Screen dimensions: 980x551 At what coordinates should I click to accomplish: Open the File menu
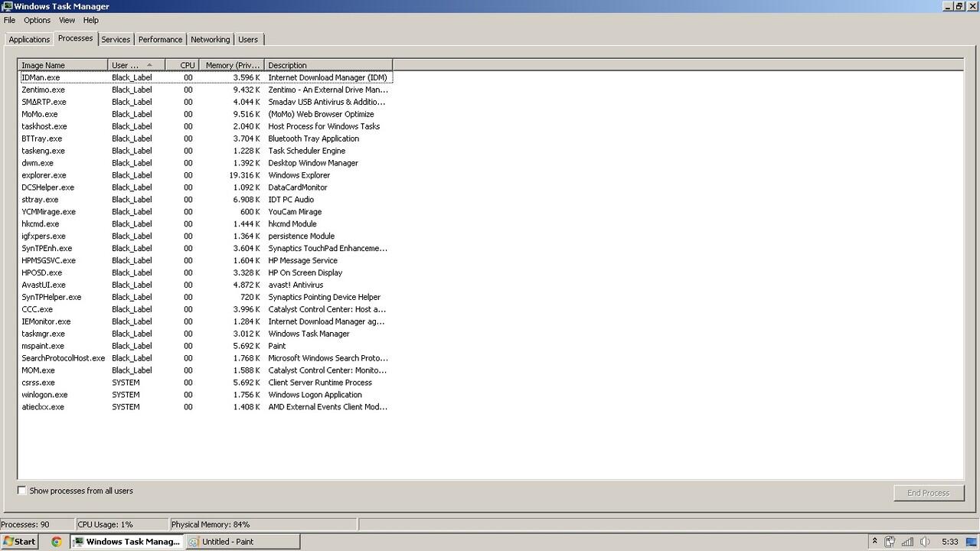[9, 20]
